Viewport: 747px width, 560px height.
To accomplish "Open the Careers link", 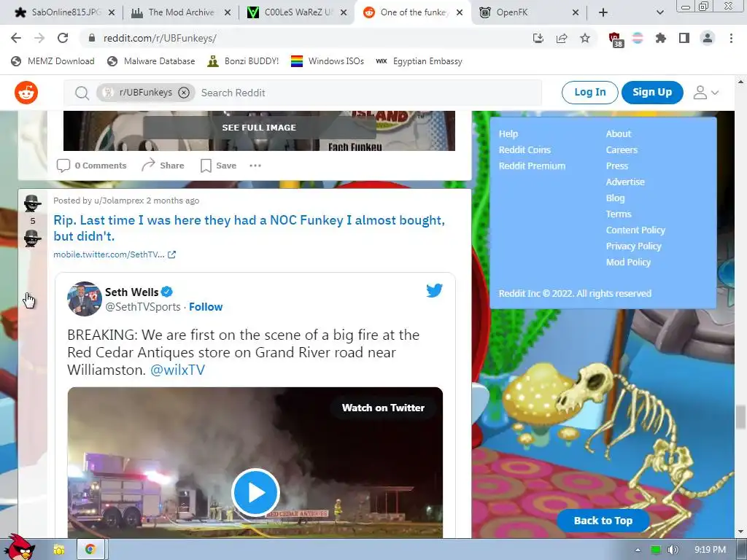I will 622,149.
